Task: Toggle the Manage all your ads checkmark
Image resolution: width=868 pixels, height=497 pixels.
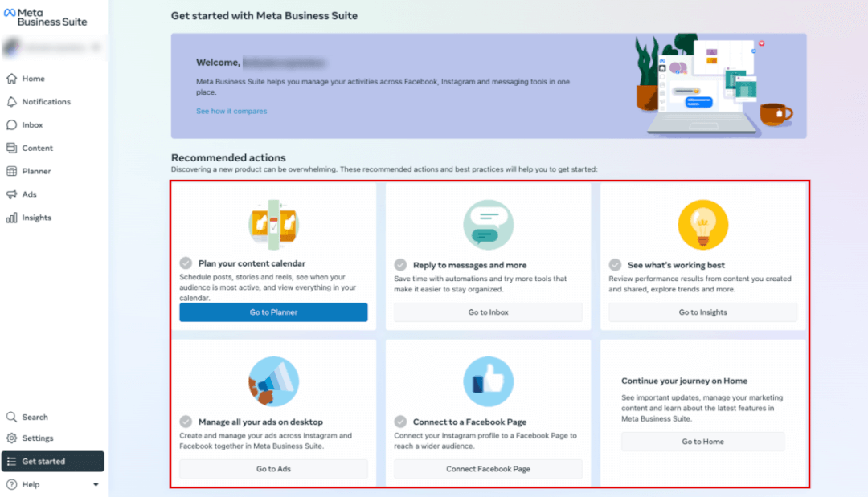Action: tap(186, 422)
